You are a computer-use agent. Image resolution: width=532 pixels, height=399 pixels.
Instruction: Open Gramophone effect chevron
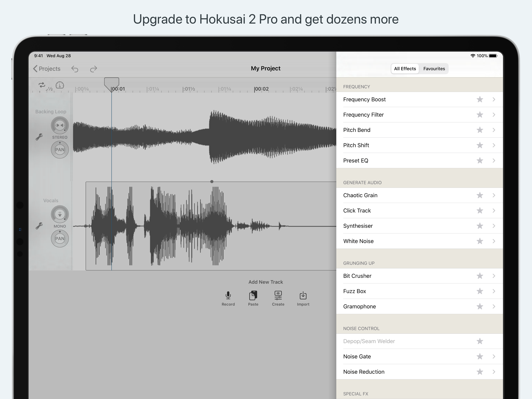(494, 307)
